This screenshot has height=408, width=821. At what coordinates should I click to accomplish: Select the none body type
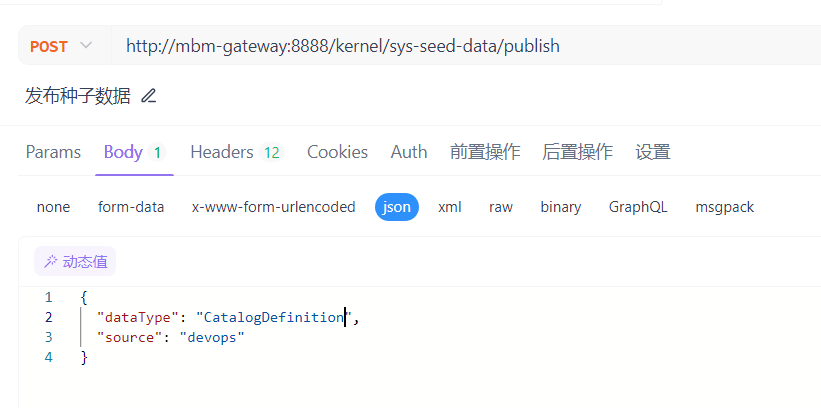click(x=53, y=207)
